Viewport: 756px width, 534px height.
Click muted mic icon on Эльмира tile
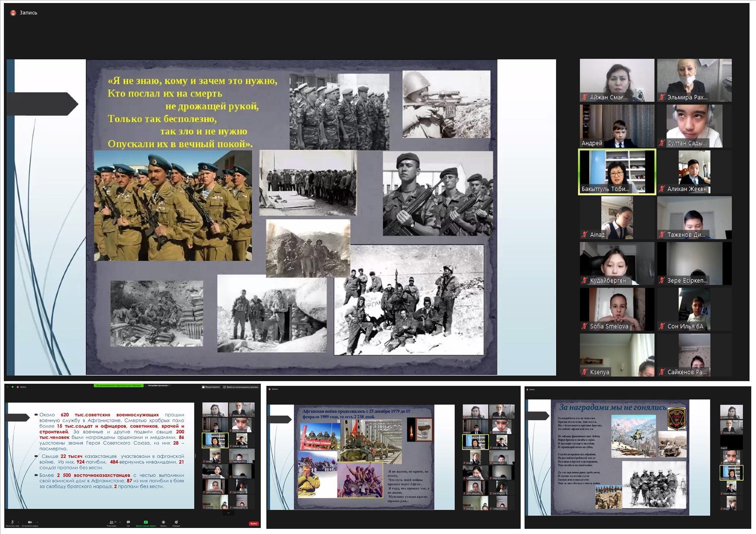tap(662, 97)
